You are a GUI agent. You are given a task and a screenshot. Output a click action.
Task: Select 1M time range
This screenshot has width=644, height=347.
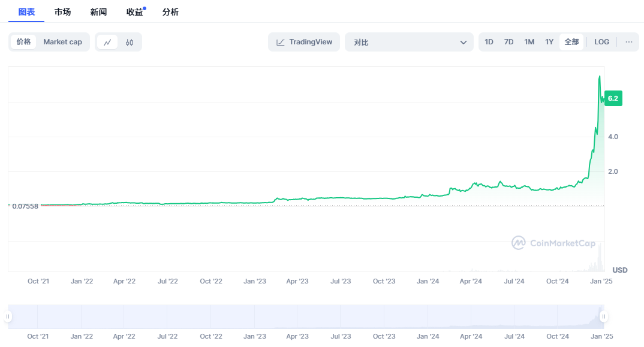pyautogui.click(x=529, y=42)
